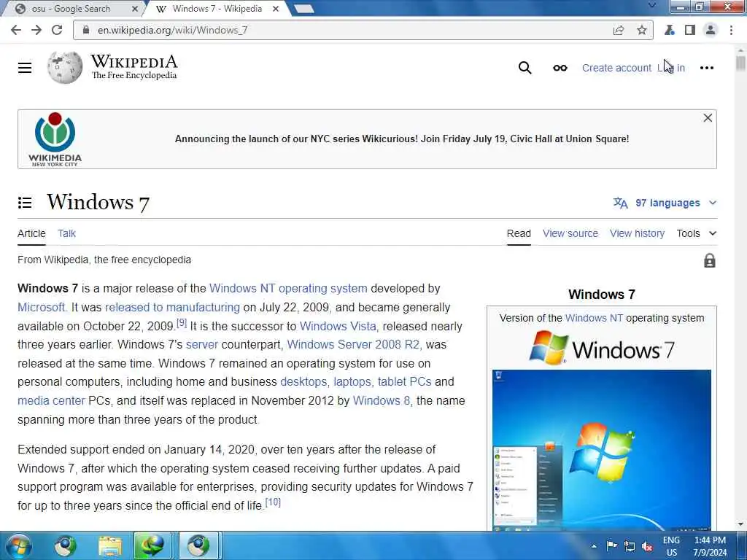Select the Windows 7 Wikipedia tab
The width and height of the screenshot is (747, 560).
point(217,9)
